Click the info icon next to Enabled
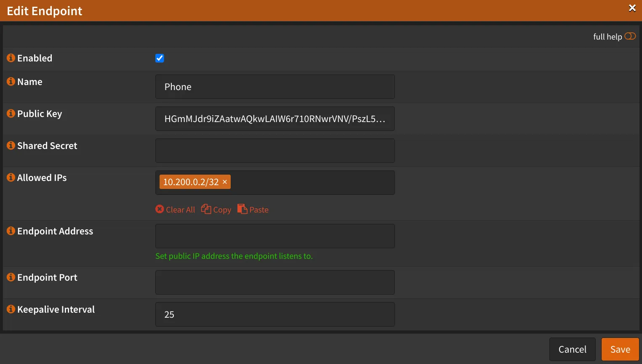This screenshot has width=642, height=364. coord(11,58)
